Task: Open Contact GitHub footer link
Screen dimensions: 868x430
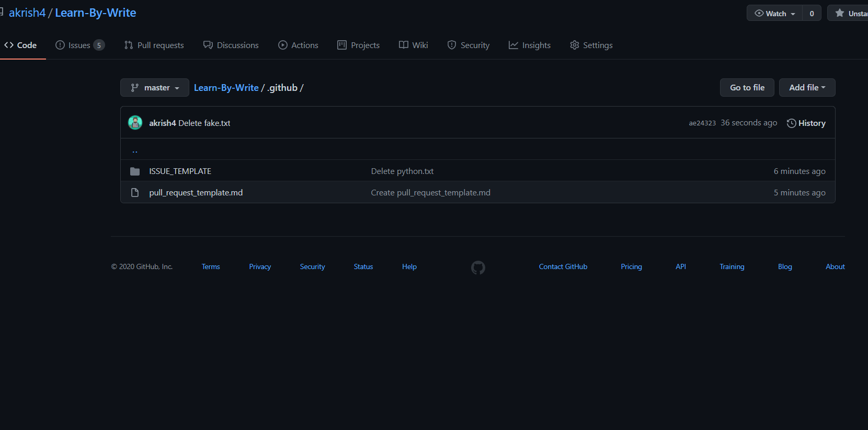Action: [563, 266]
